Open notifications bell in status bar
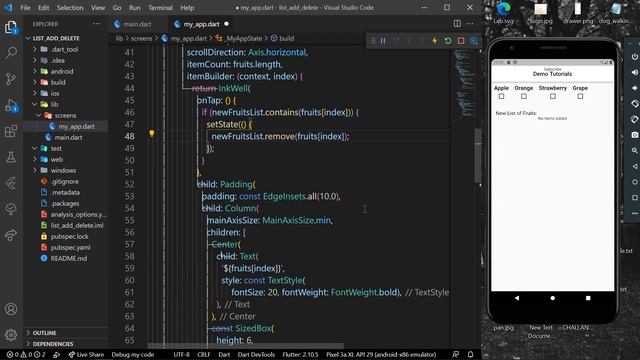This screenshot has height=360, width=640. (x=471, y=354)
